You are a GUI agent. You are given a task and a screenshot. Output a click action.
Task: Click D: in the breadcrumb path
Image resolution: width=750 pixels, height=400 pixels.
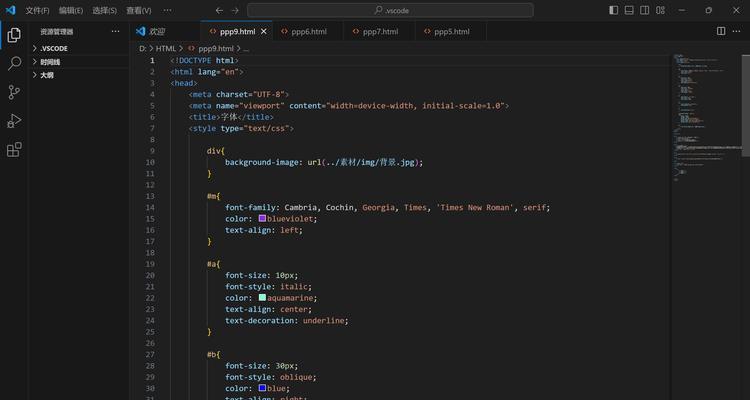coord(143,48)
